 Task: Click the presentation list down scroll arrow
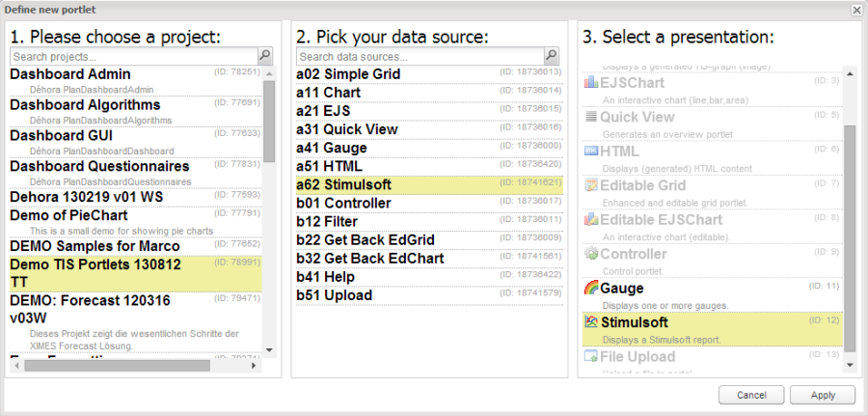pos(850,365)
